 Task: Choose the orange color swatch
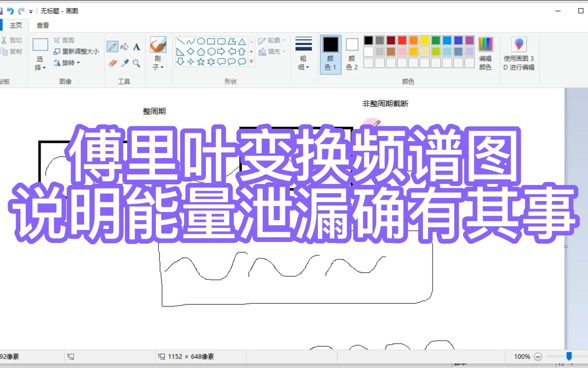click(x=413, y=40)
